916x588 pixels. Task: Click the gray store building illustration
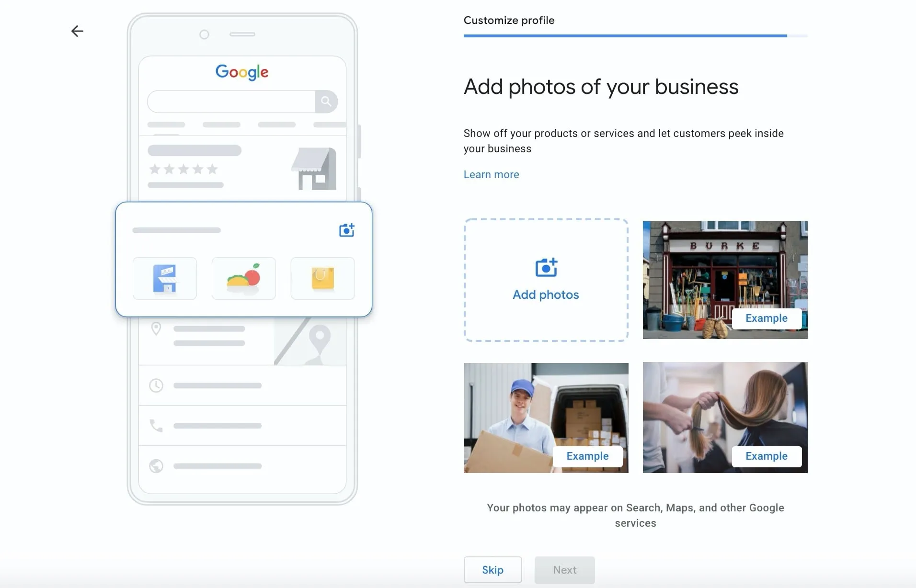coord(314,169)
